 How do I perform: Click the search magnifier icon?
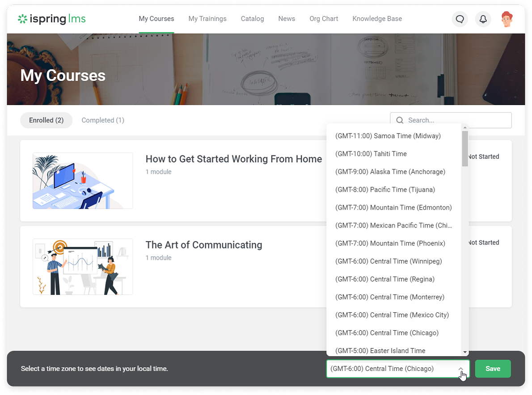(x=400, y=120)
